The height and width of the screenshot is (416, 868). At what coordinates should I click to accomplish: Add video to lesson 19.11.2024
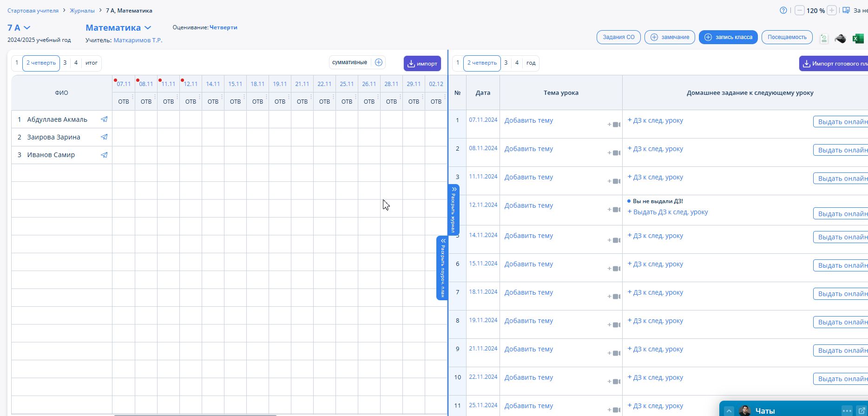point(614,325)
